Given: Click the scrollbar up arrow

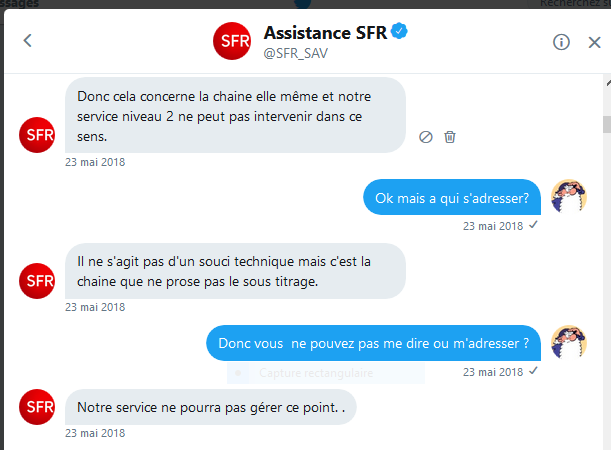Looking at the screenshot, I should [608, 83].
